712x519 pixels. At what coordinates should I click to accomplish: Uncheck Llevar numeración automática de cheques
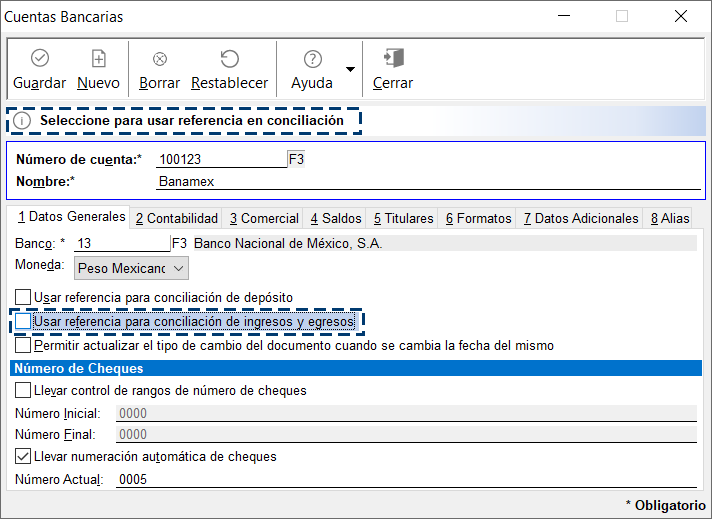coord(23,457)
